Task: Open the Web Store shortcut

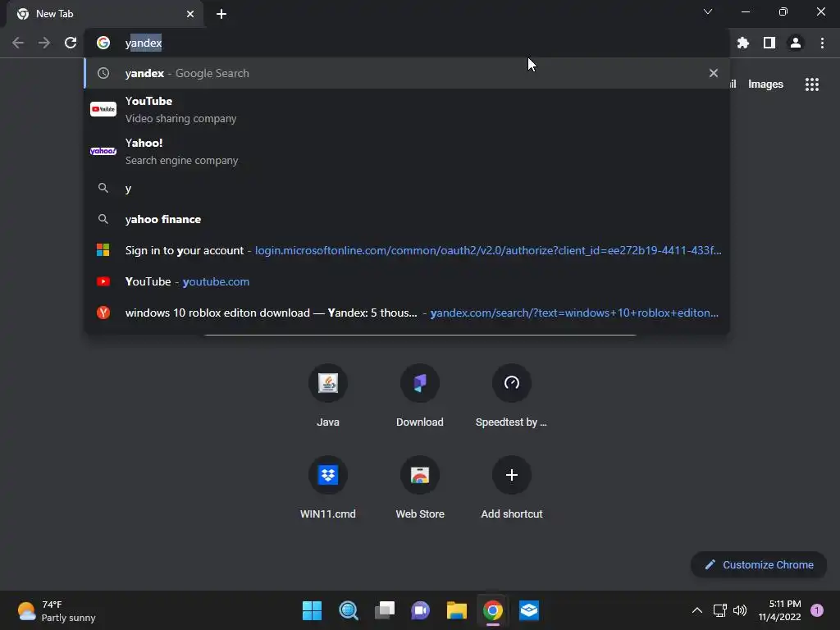Action: [420, 487]
